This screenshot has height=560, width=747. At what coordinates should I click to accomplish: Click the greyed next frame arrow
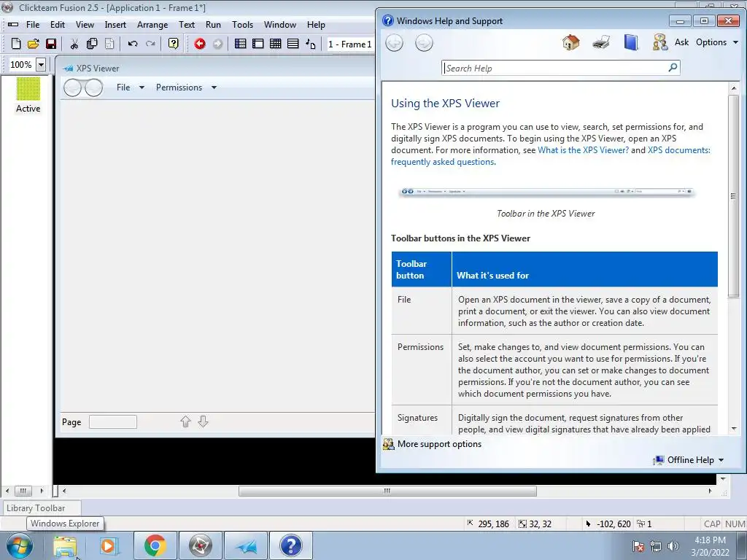point(217,44)
